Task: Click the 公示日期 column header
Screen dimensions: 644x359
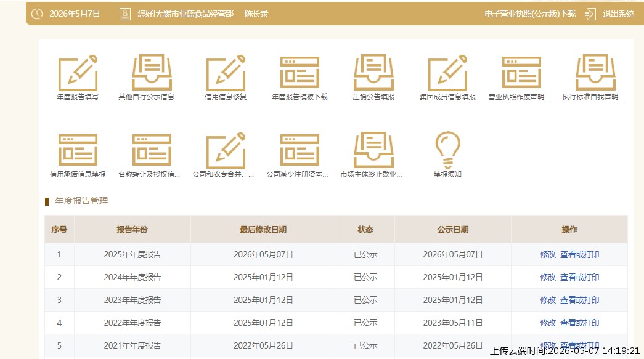Action: (452, 229)
